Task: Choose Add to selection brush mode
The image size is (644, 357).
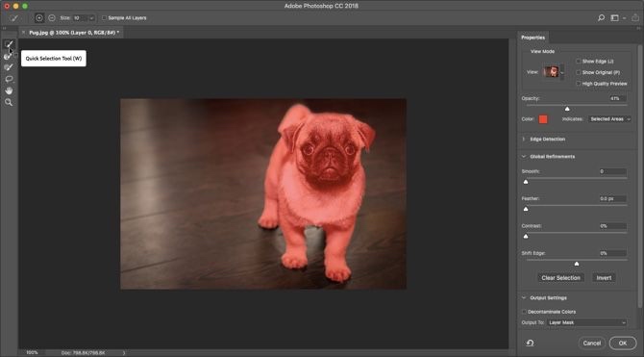Action: coord(39,18)
